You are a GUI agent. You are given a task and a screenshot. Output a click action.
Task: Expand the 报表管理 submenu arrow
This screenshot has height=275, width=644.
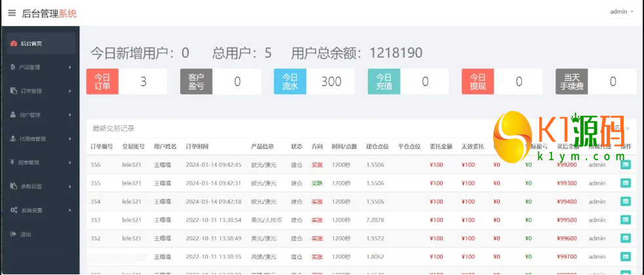tap(70, 162)
